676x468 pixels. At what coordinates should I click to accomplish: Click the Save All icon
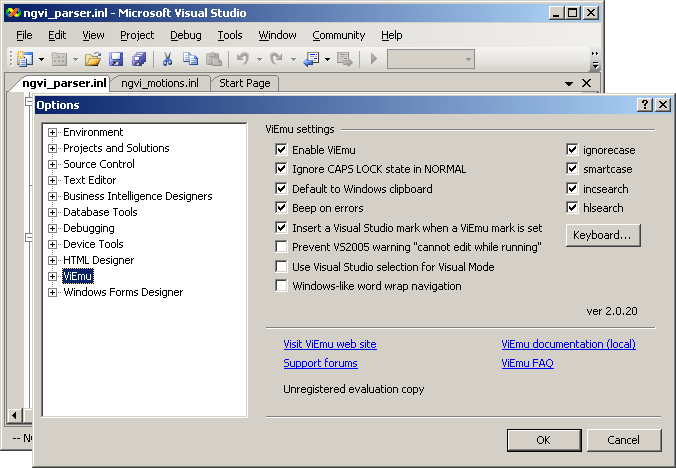click(139, 59)
